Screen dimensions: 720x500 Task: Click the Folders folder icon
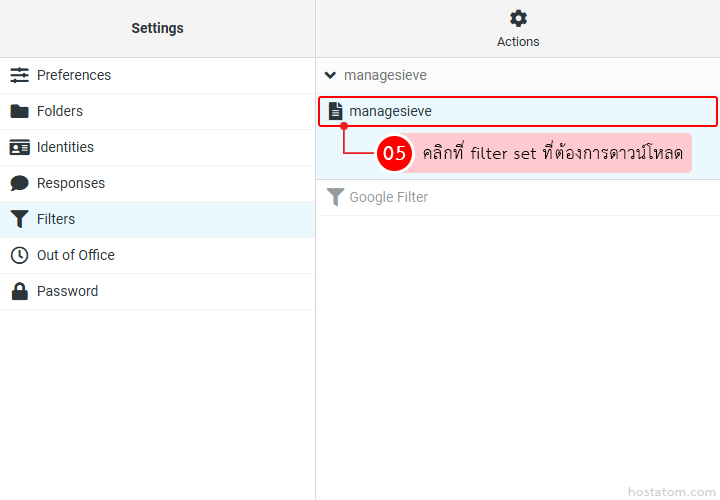click(x=19, y=111)
